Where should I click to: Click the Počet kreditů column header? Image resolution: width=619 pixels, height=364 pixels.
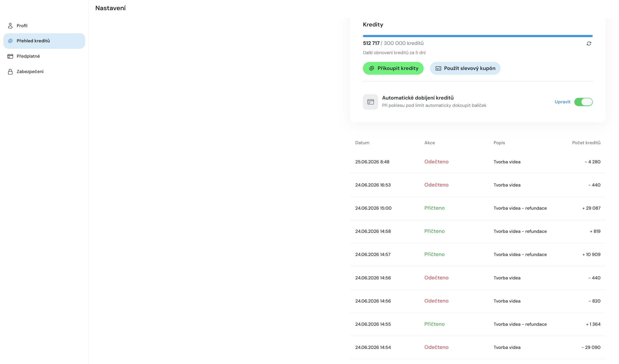coord(586,143)
